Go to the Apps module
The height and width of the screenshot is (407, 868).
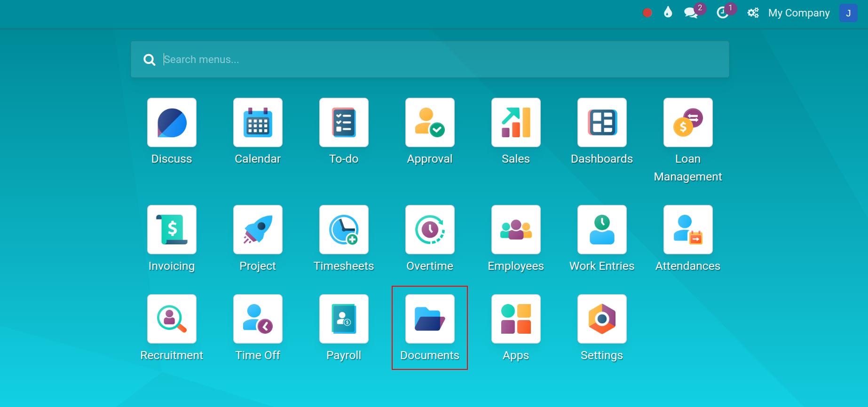tap(516, 319)
